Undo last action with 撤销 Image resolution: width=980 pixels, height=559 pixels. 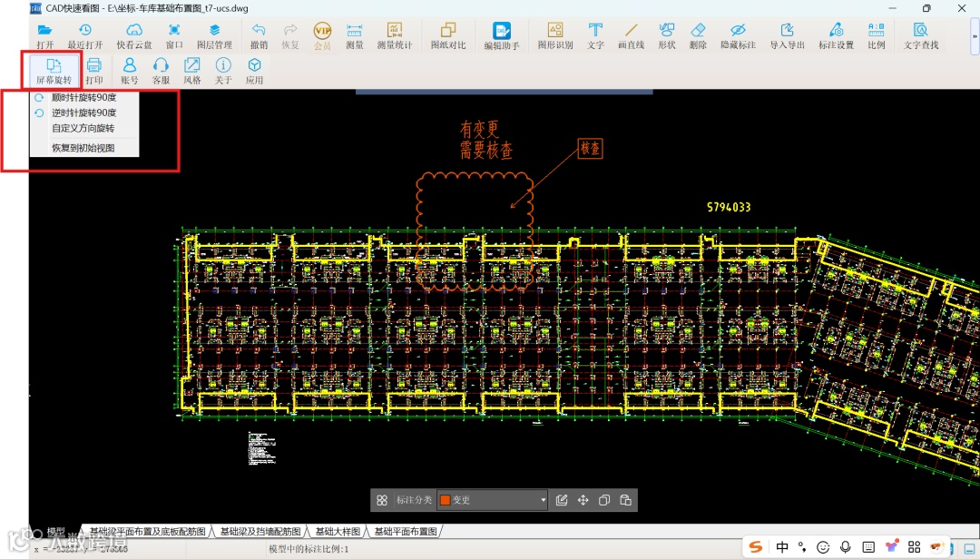[259, 35]
